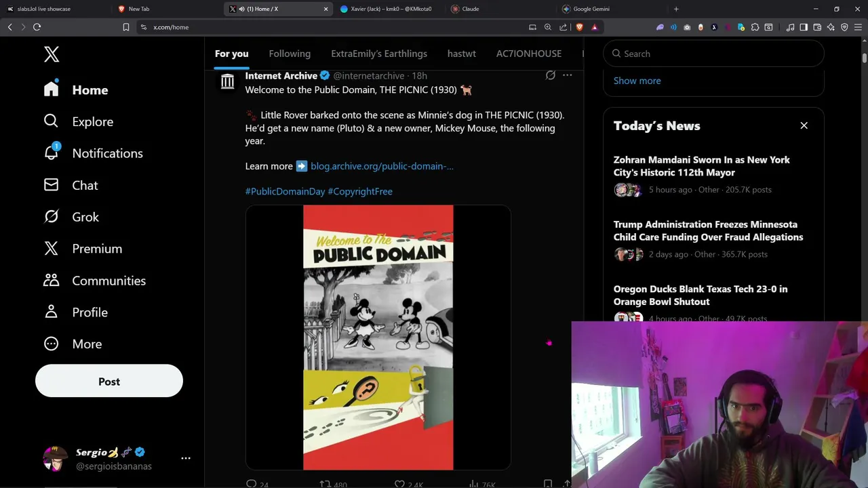Viewport: 868px width, 488px height.
Task: Switch to the Claude browser tab
Action: 499,9
